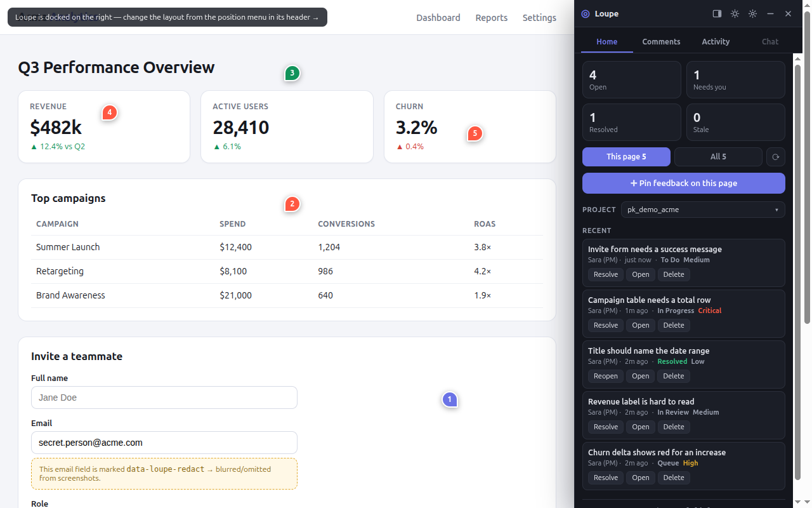Click the Stale stat card

pyautogui.click(x=736, y=122)
